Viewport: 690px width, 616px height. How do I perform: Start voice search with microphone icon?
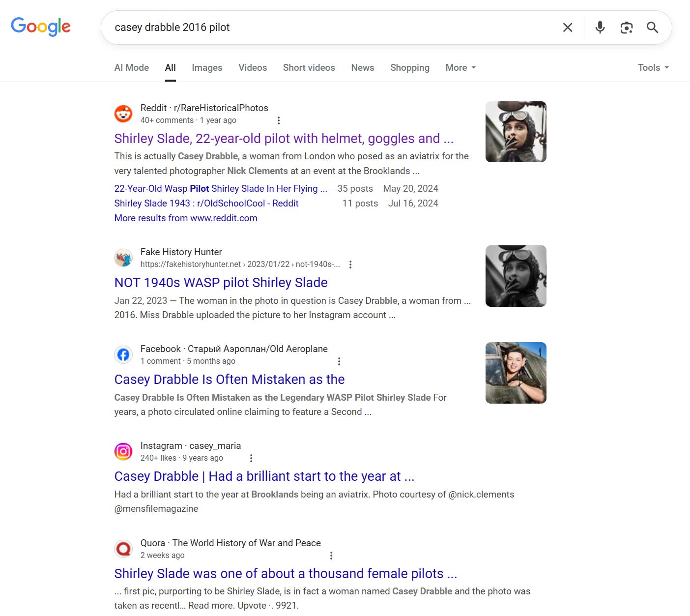click(x=600, y=28)
